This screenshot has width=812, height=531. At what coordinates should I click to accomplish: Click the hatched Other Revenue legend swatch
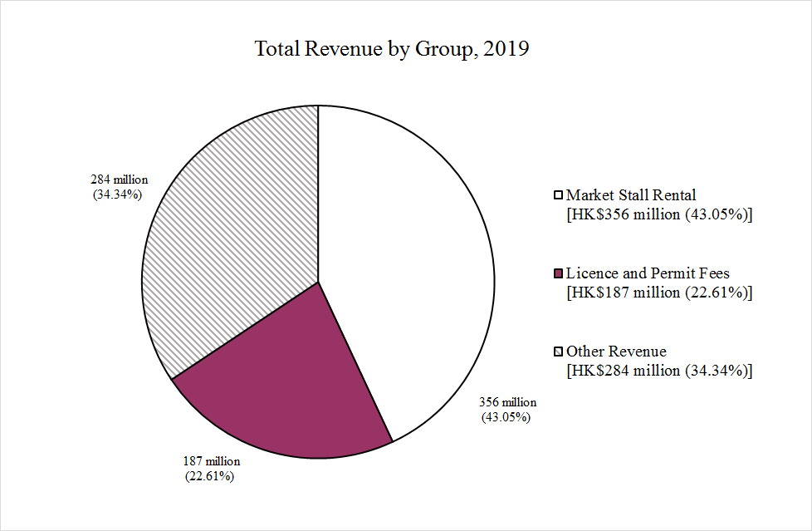(558, 352)
